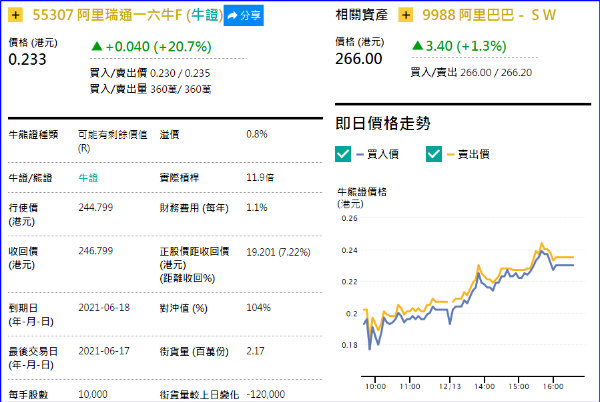Click the 分享 share button
The width and height of the screenshot is (600, 402).
(x=244, y=15)
